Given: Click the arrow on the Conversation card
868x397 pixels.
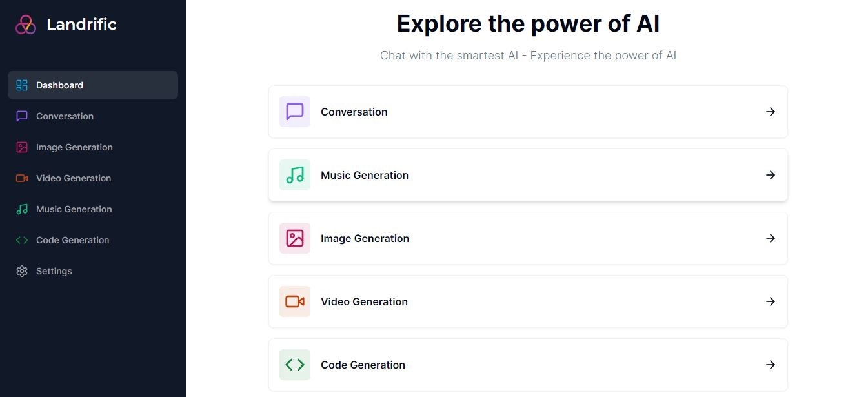Looking at the screenshot, I should click(770, 112).
